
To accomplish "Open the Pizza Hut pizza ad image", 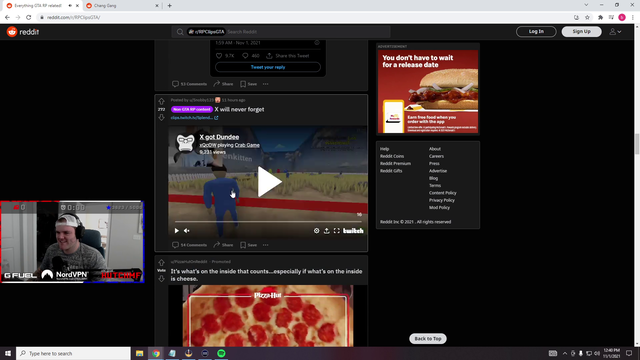I will (268, 316).
